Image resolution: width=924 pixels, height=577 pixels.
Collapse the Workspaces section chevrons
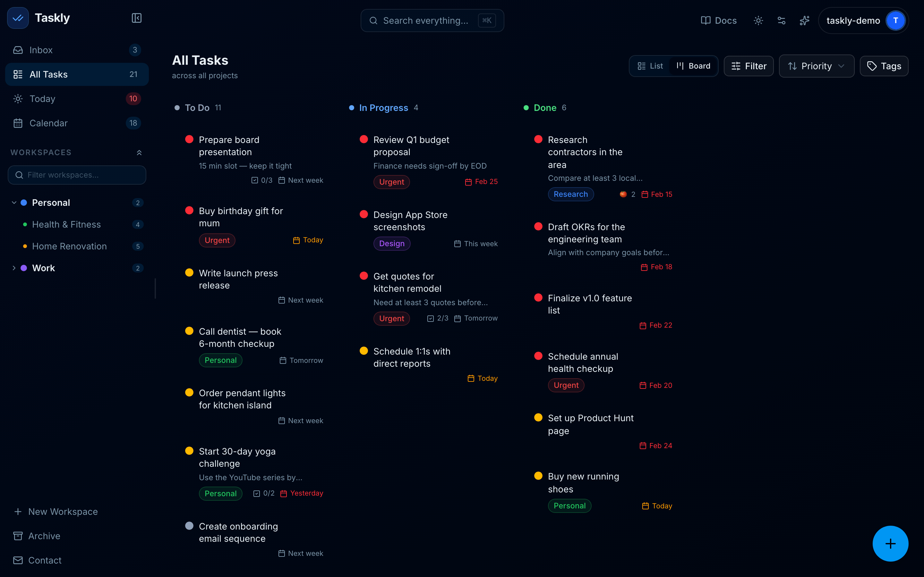pyautogui.click(x=139, y=153)
